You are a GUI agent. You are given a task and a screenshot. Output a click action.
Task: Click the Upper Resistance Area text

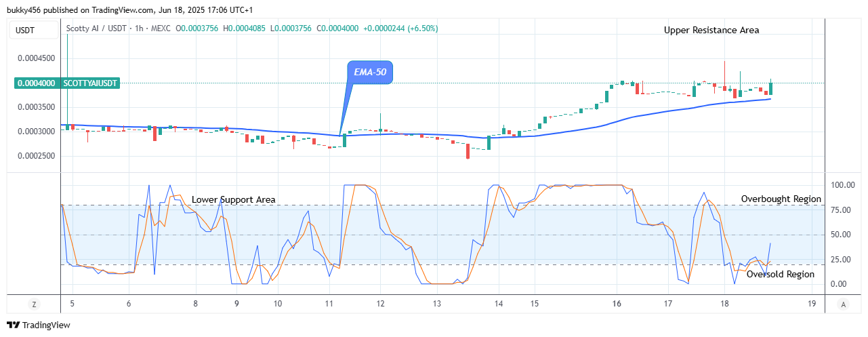pyautogui.click(x=711, y=30)
